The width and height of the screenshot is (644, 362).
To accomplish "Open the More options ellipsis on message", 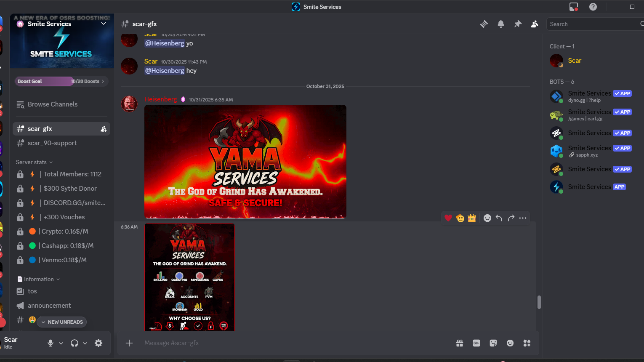I will 523,218.
